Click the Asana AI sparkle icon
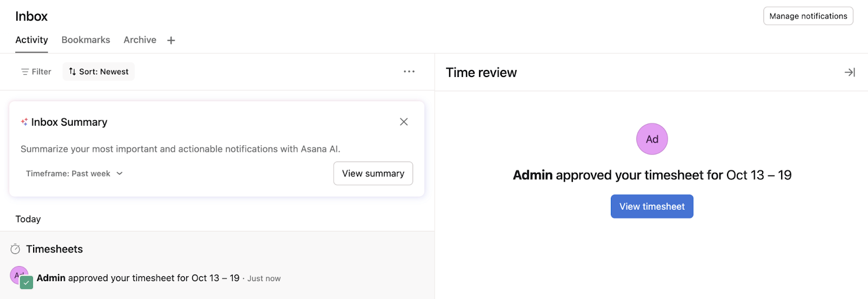This screenshot has width=868, height=299. coord(24,122)
